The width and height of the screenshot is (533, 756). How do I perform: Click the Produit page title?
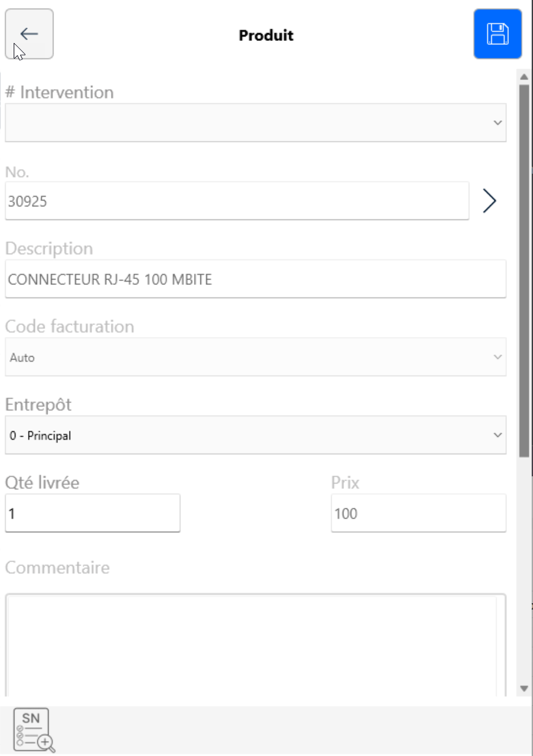[x=266, y=35]
